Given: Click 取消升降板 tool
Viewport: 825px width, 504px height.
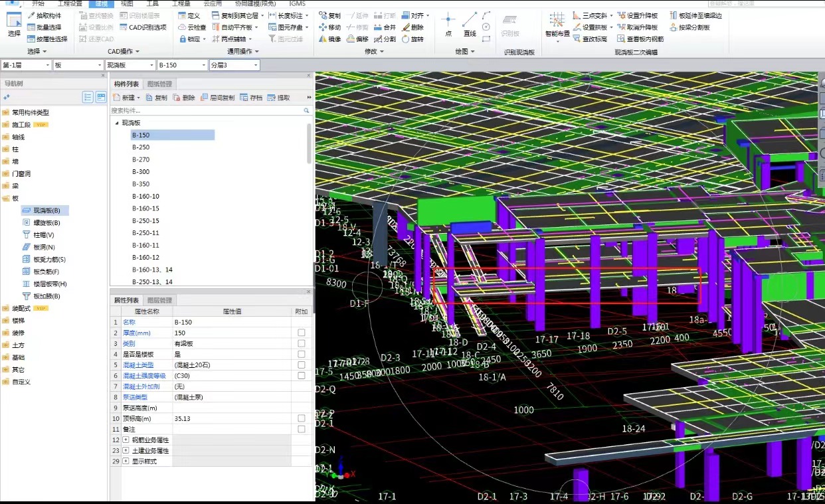Looking at the screenshot, I should (x=638, y=27).
